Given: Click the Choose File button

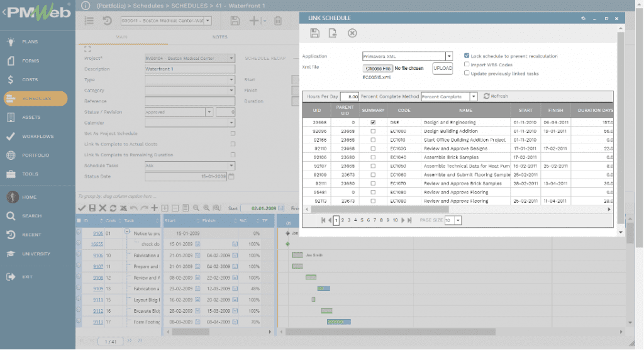Looking at the screenshot, I should (378, 68).
